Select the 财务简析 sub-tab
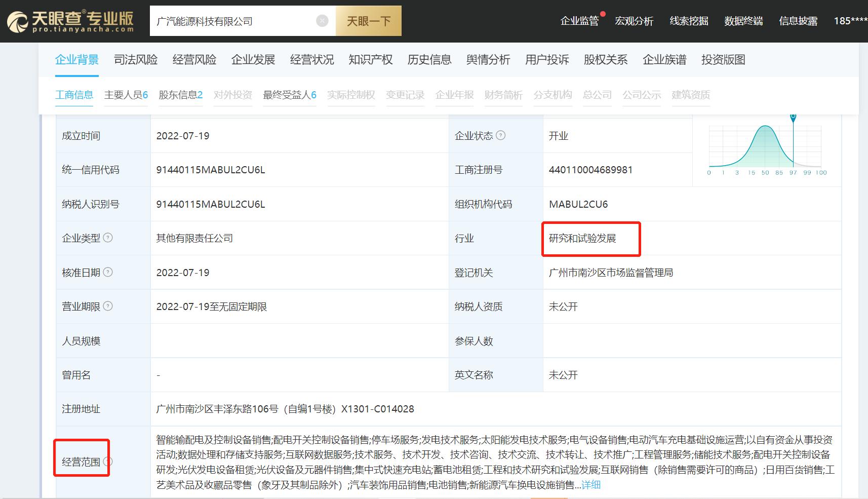The height and width of the screenshot is (499, 868). click(503, 95)
